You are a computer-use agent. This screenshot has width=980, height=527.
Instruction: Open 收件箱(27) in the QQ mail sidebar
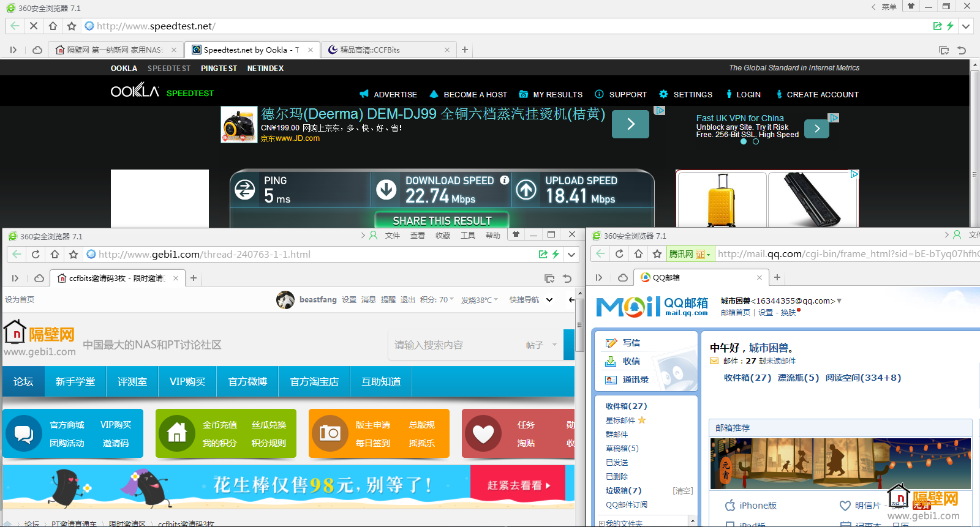[626, 406]
